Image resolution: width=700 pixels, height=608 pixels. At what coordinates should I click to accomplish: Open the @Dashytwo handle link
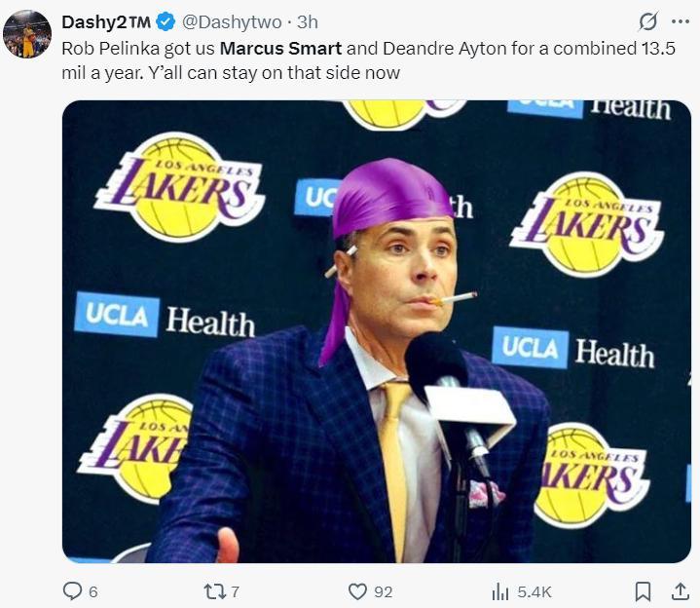232,21
